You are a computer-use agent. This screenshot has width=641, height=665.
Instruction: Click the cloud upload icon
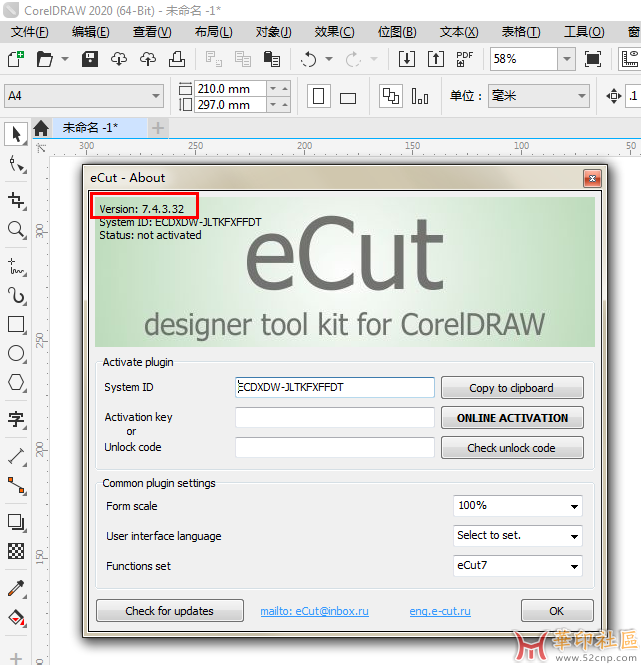pos(148,59)
